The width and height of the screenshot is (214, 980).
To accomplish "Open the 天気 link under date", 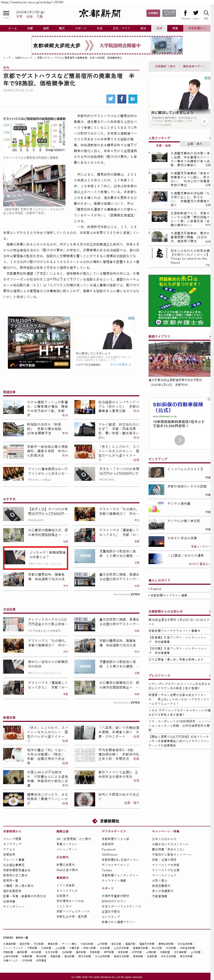I will pos(19,17).
